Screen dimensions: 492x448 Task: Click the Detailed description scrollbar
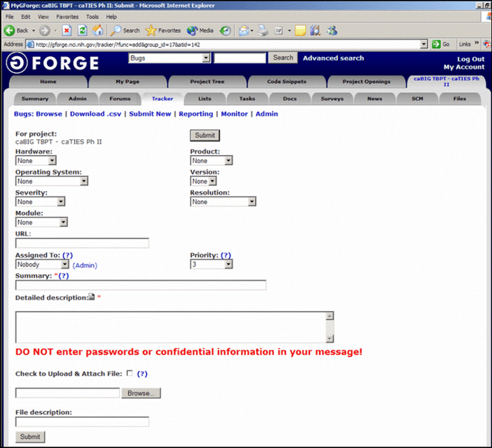pyautogui.click(x=330, y=327)
